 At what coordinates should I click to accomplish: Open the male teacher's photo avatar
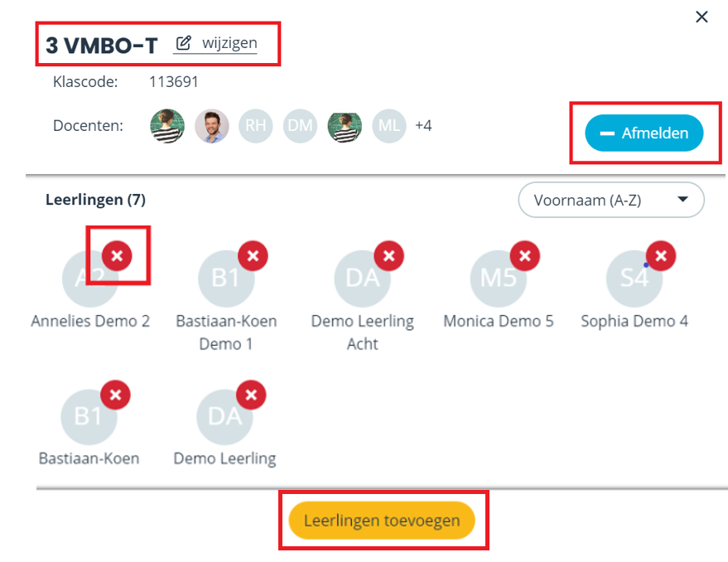pos(212,125)
